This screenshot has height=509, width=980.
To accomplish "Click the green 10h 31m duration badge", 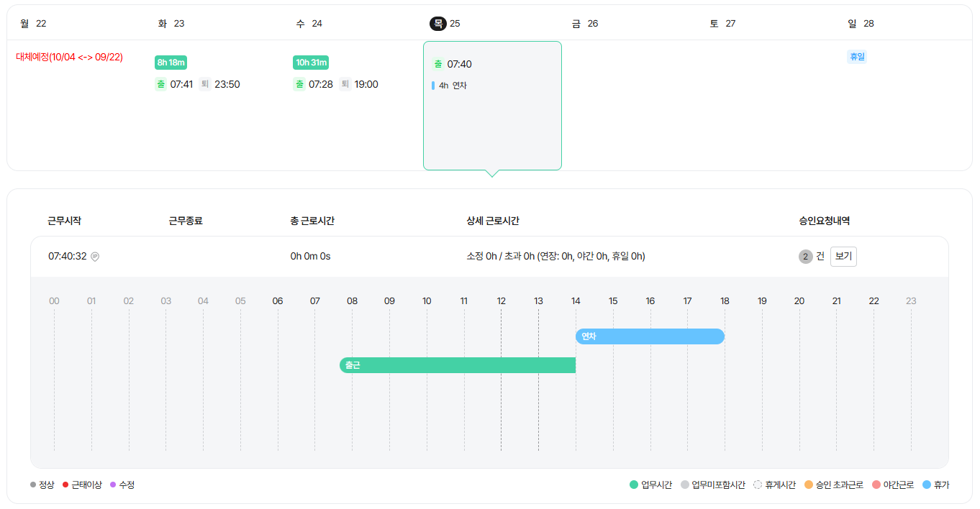I will point(311,63).
